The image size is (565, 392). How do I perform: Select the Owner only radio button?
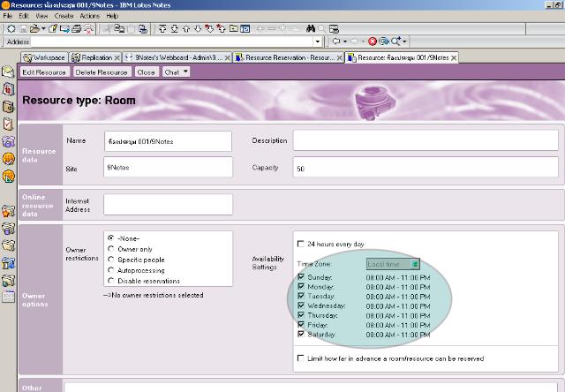[111, 249]
